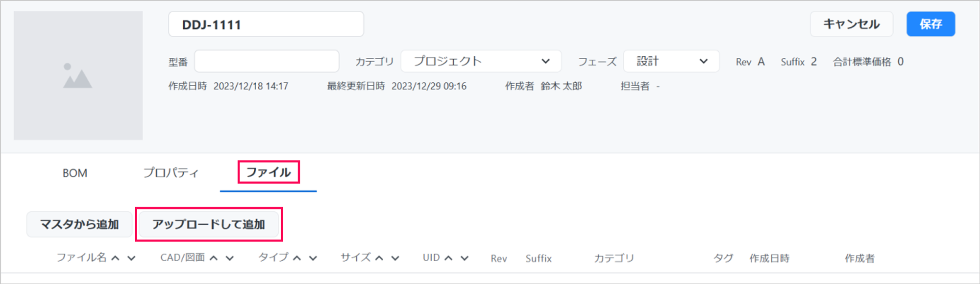The width and height of the screenshot is (980, 284).
Task: Sort サイズ column ascending
Action: point(379,258)
